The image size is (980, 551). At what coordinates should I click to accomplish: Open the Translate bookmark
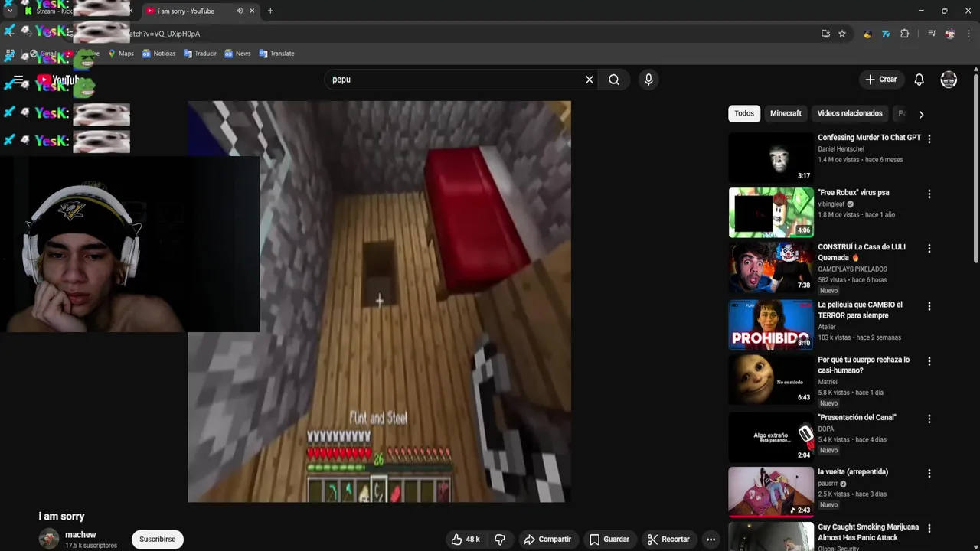click(277, 54)
